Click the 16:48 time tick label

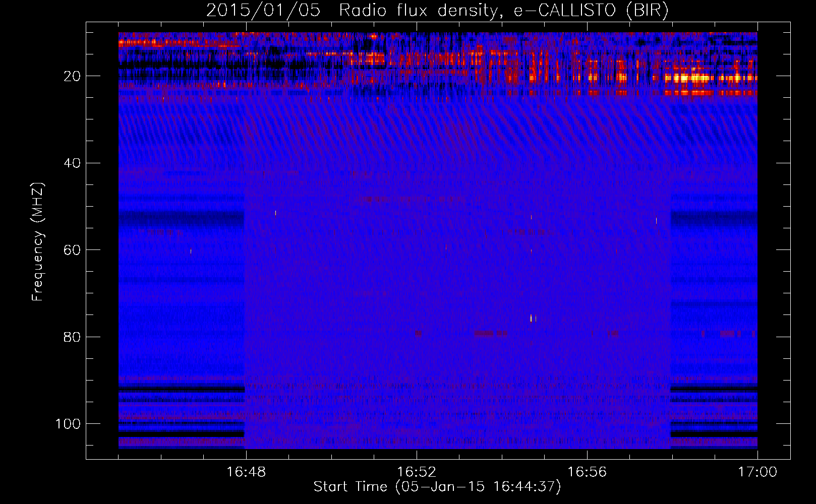246,472
